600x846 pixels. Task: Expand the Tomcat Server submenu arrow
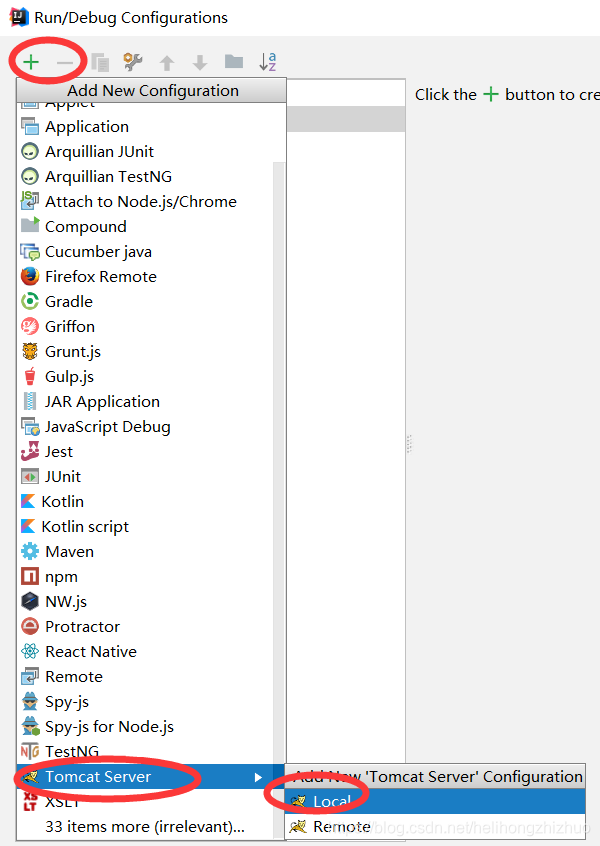point(258,777)
